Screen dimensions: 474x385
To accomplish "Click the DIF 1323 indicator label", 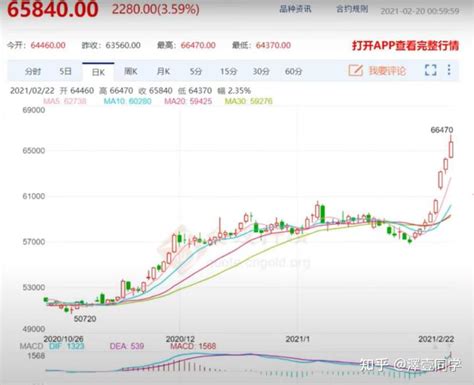I will click(67, 346).
